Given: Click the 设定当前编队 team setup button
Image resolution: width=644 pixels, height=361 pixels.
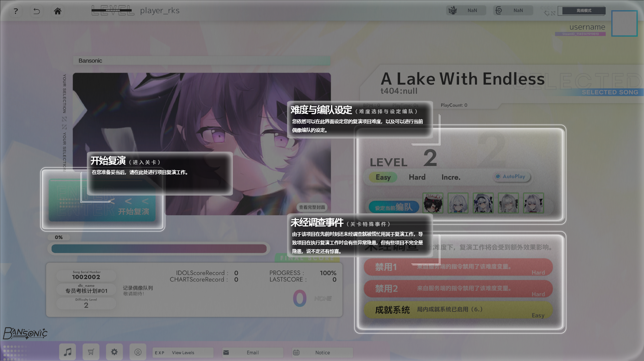Looking at the screenshot, I should pos(394,207).
